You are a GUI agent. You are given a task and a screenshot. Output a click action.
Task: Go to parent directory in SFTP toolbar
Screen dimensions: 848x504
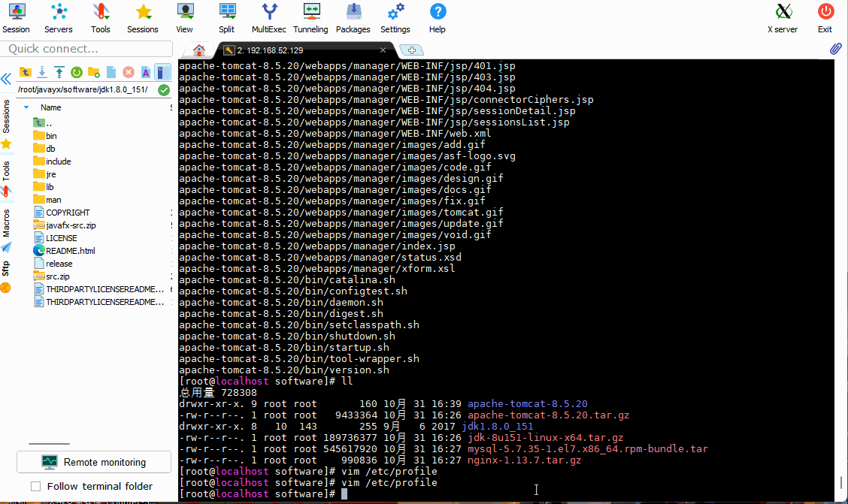(x=25, y=72)
